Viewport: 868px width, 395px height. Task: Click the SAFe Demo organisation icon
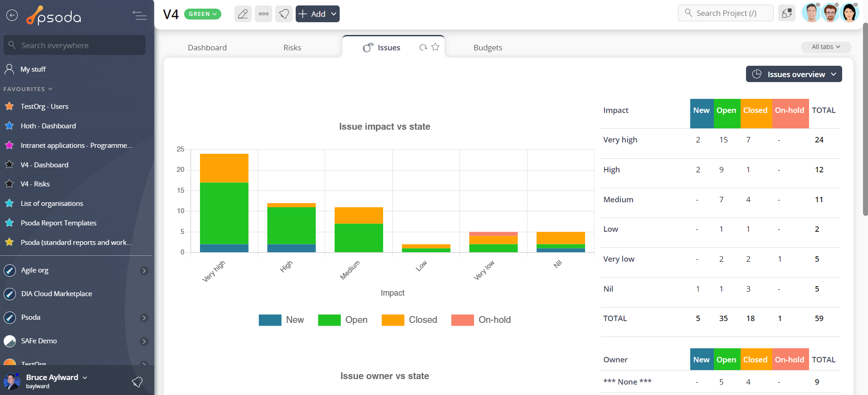tap(10, 341)
